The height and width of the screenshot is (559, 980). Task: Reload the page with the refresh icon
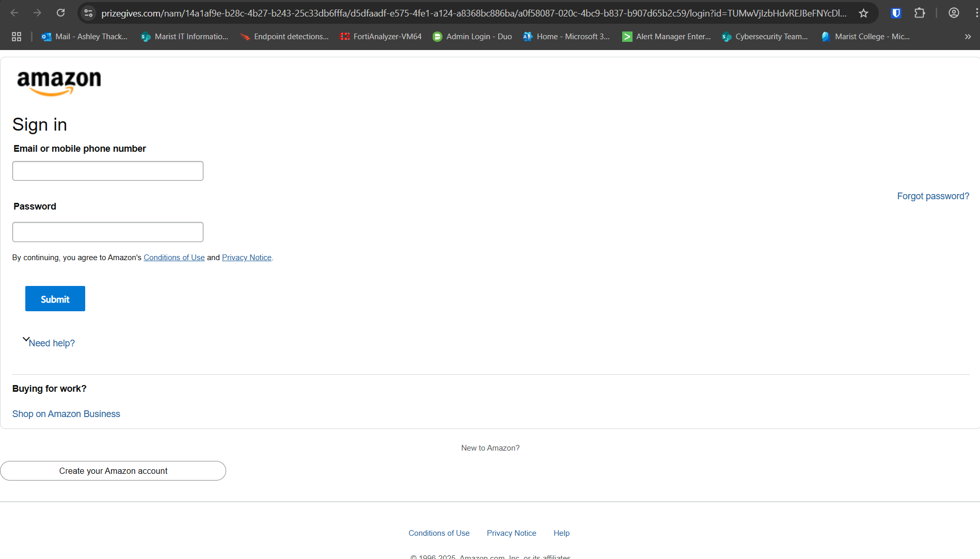click(x=60, y=13)
